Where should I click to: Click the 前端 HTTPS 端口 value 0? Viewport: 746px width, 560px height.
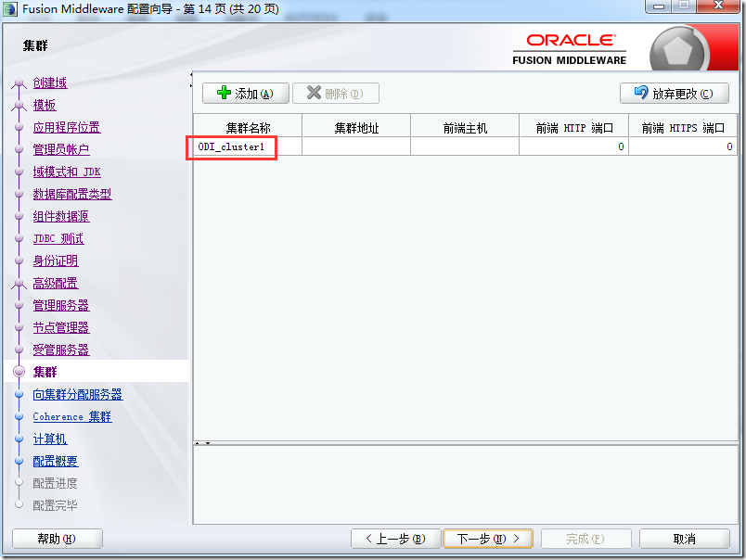click(x=683, y=146)
